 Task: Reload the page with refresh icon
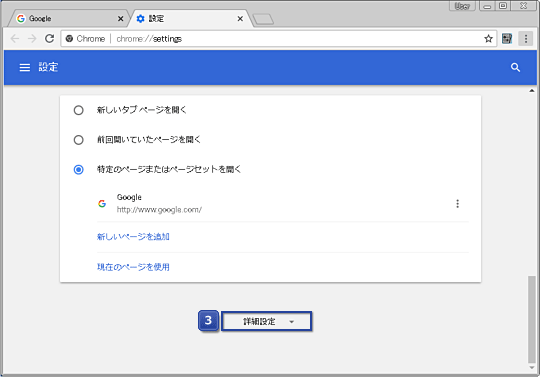click(50, 39)
